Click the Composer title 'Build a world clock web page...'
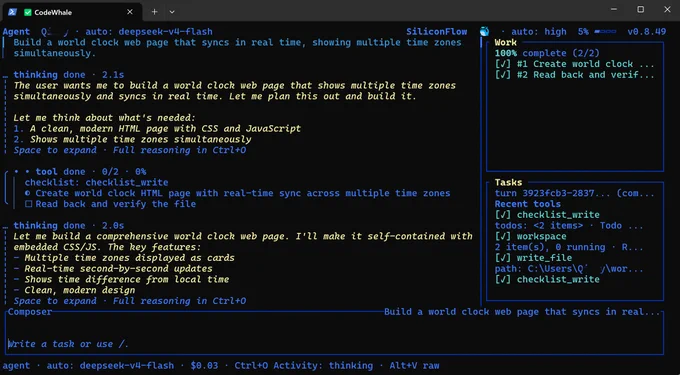Screen dimensions: 680x375 click(x=522, y=312)
